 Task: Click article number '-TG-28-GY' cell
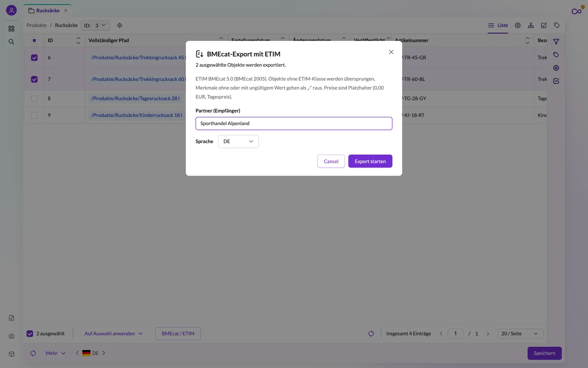(x=414, y=99)
